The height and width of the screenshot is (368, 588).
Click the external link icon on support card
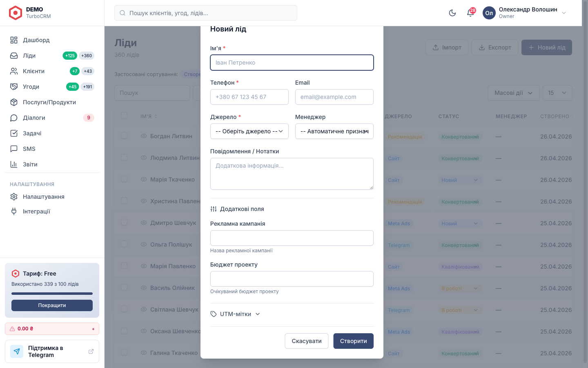[x=91, y=351]
